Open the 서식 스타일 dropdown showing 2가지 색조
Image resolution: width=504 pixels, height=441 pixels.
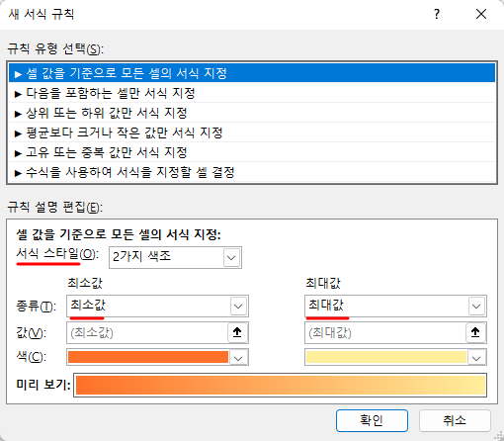click(175, 257)
